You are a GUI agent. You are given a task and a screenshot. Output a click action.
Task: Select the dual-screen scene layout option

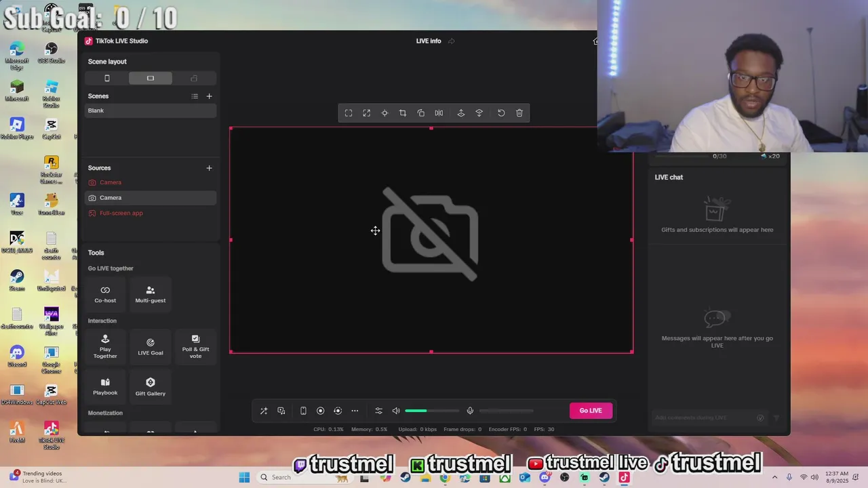pos(194,79)
